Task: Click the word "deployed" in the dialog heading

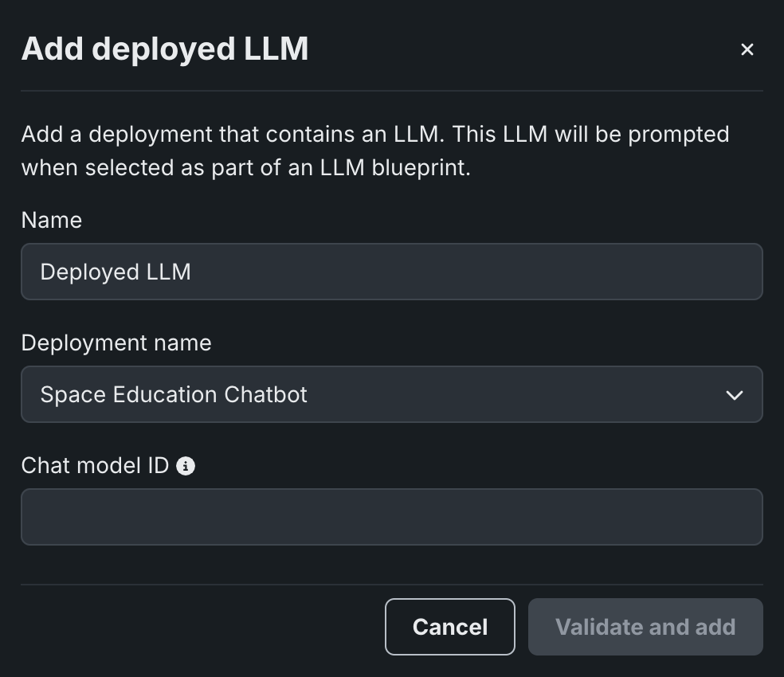Action: coord(155,49)
